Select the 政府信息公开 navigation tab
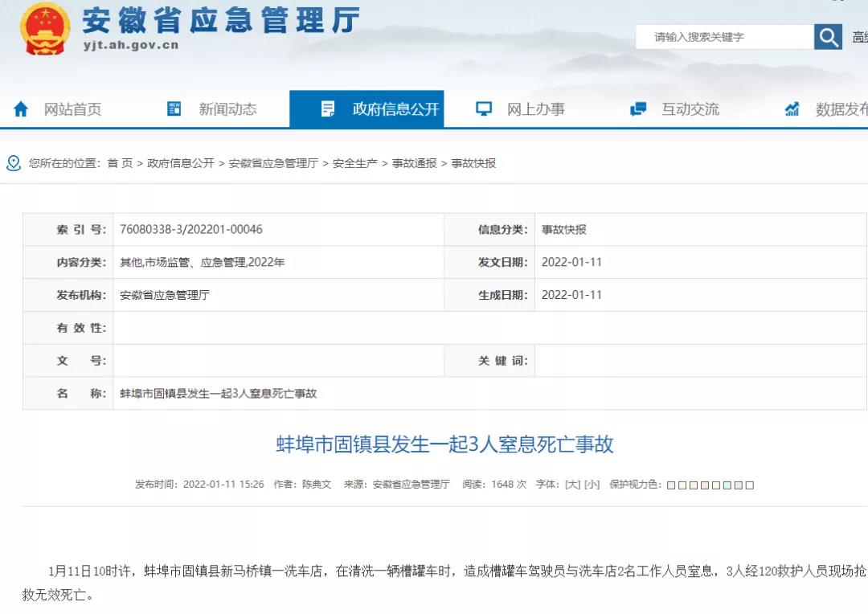The image size is (868, 614). tap(395, 108)
